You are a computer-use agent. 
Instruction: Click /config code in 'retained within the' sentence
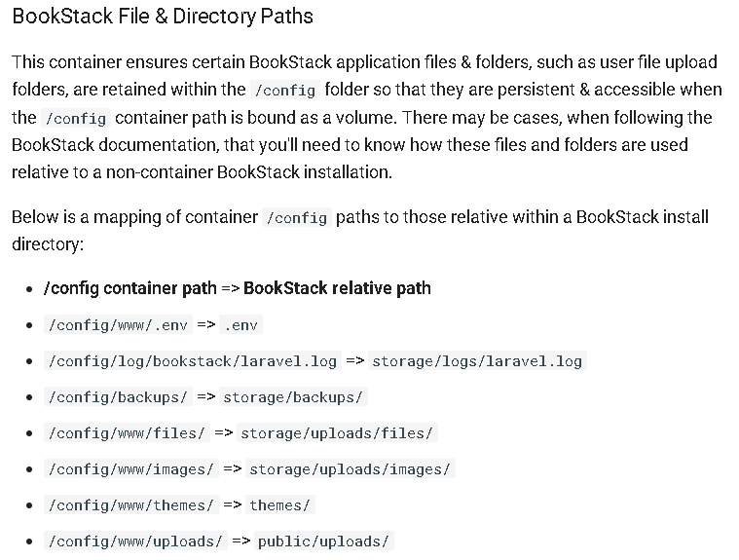(285, 90)
